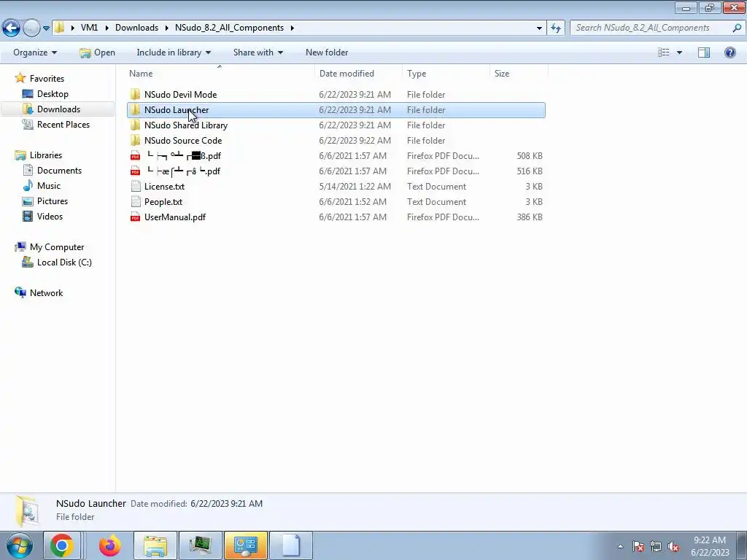
Task: Refresh the folder view
Action: 556,28
